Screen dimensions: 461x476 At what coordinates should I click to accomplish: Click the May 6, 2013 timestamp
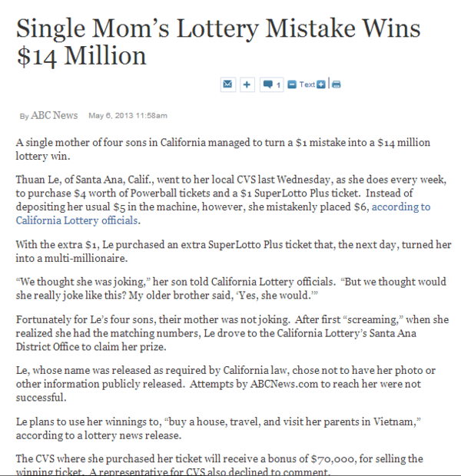pyautogui.click(x=128, y=116)
